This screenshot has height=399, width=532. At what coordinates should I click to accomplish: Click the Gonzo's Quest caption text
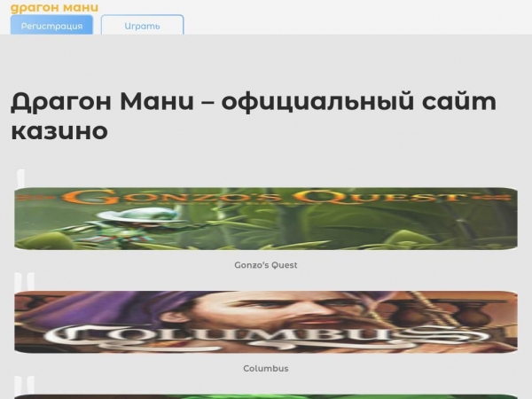pos(266,265)
